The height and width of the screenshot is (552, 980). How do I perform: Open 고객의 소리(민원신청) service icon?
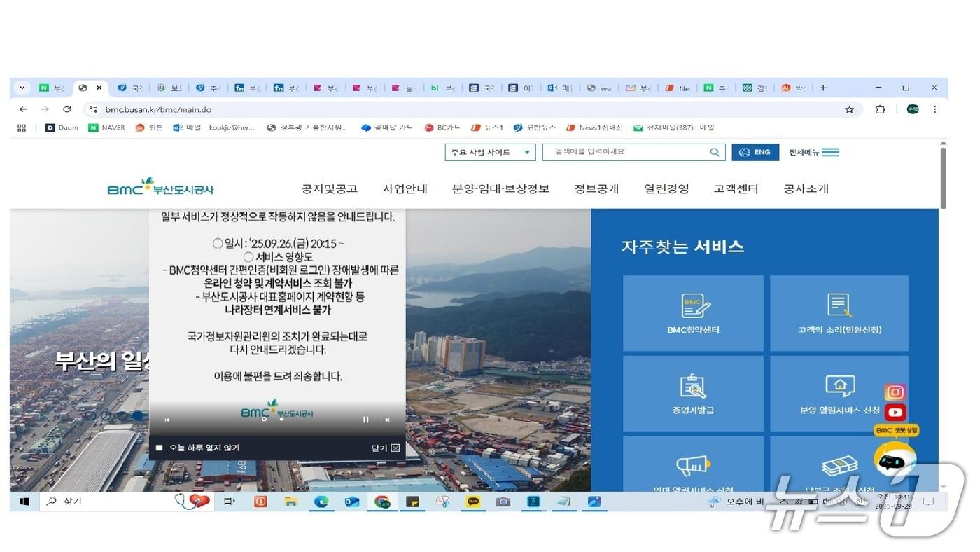point(838,312)
